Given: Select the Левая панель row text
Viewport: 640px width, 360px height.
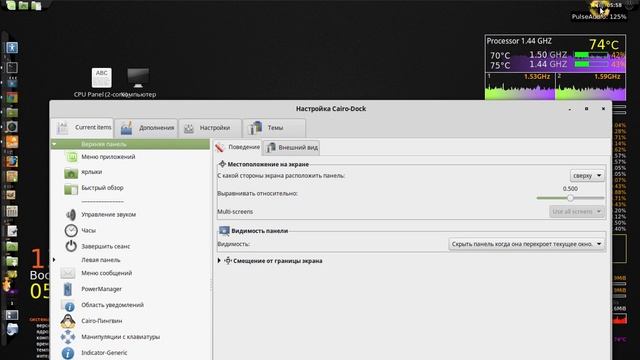Looking at the screenshot, I should pos(101,260).
